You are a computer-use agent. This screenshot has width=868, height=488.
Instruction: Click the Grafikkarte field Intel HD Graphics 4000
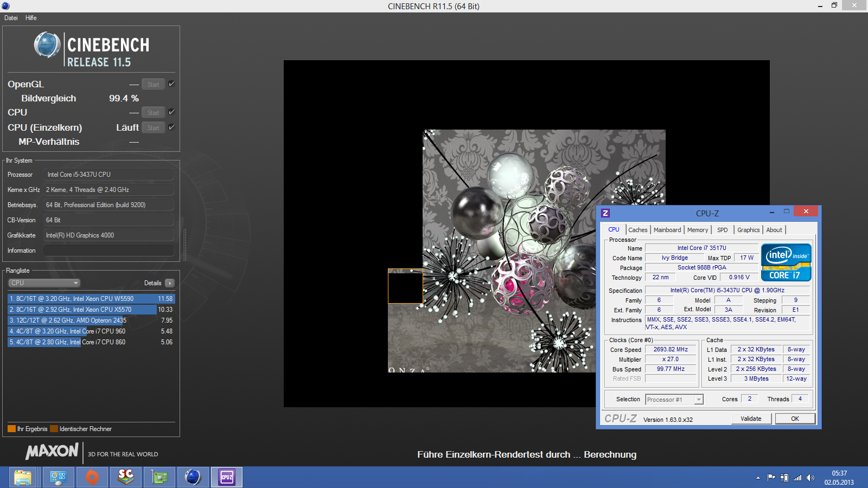tap(108, 235)
